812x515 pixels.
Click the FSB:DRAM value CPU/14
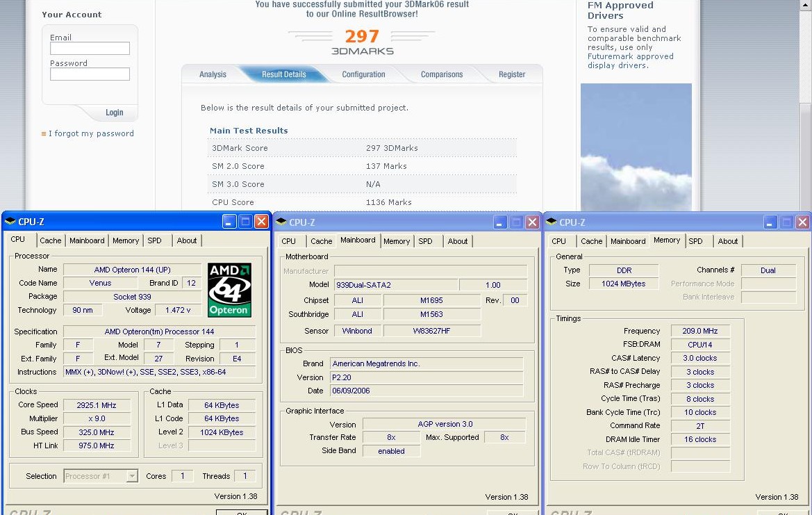pyautogui.click(x=699, y=345)
